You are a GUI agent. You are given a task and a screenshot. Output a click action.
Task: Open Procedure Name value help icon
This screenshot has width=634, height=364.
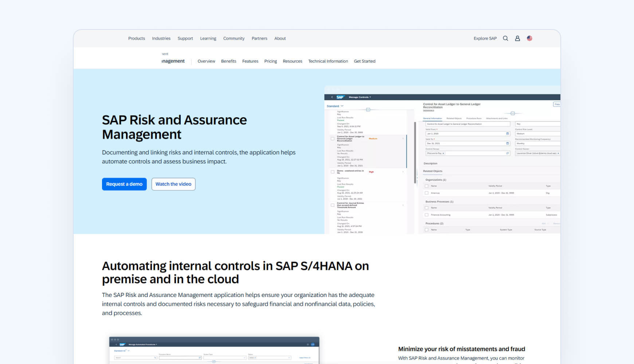point(200,358)
